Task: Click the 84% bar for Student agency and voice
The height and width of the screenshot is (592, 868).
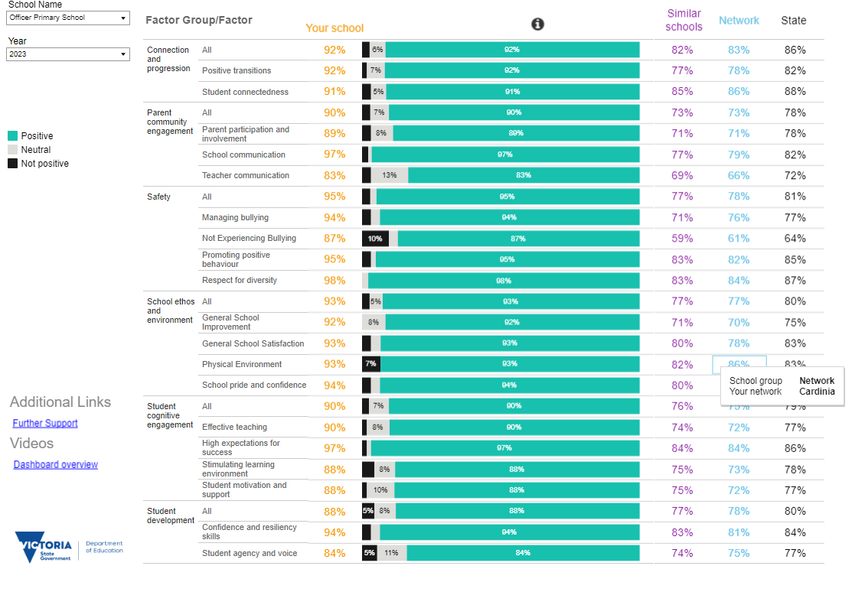Action: (x=523, y=553)
